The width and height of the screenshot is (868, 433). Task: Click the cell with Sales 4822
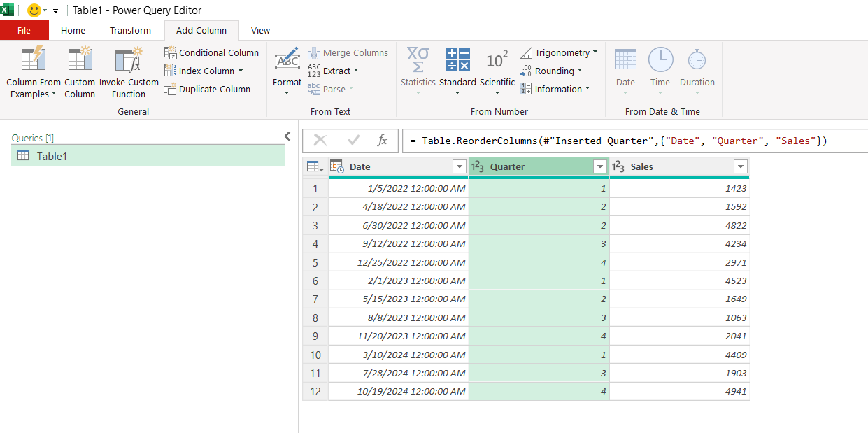pyautogui.click(x=679, y=225)
